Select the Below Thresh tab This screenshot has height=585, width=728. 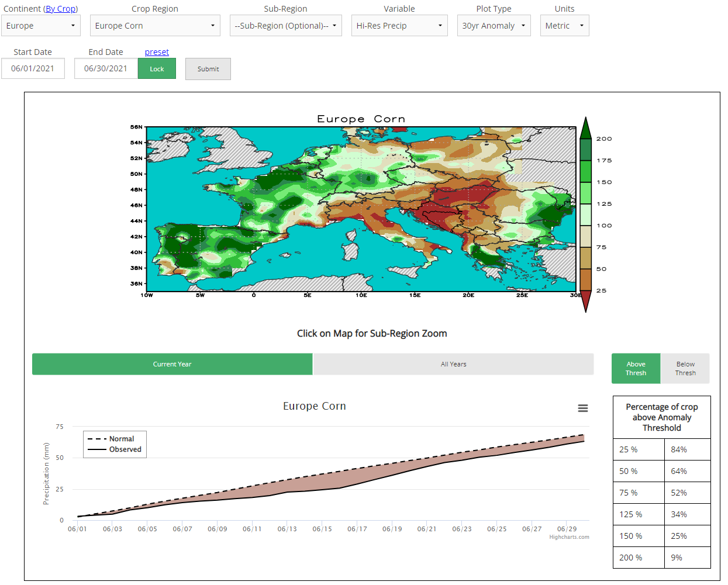(685, 369)
